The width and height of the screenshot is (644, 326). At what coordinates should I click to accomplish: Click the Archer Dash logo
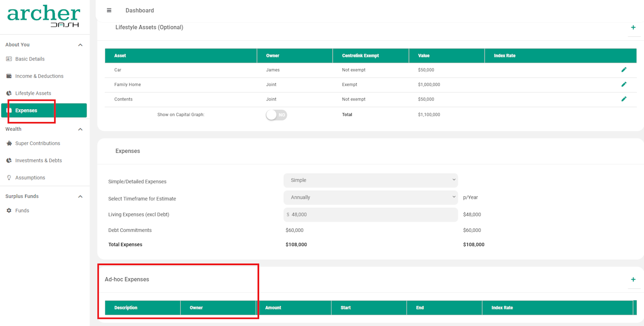point(44,16)
